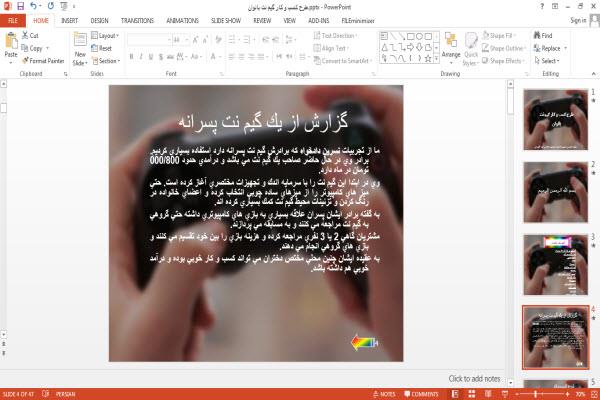Viewport: 600px width, 400px height.
Task: Redo the last action
Action: click(51, 6)
